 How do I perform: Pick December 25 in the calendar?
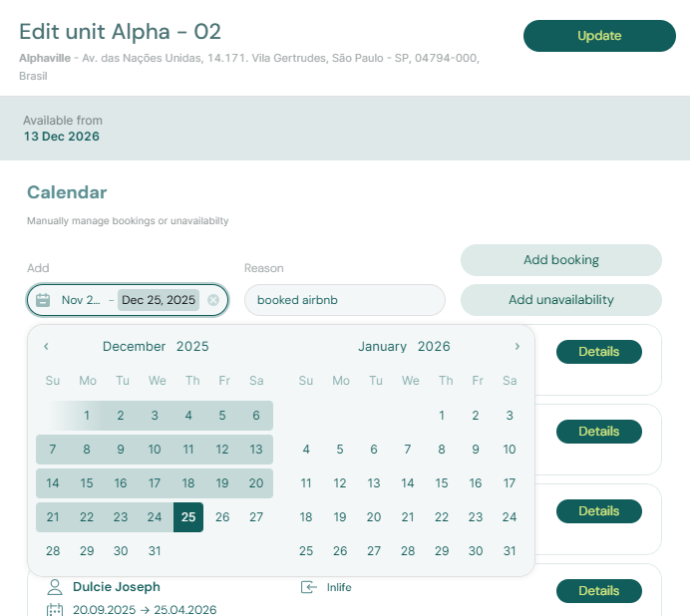coord(188,517)
